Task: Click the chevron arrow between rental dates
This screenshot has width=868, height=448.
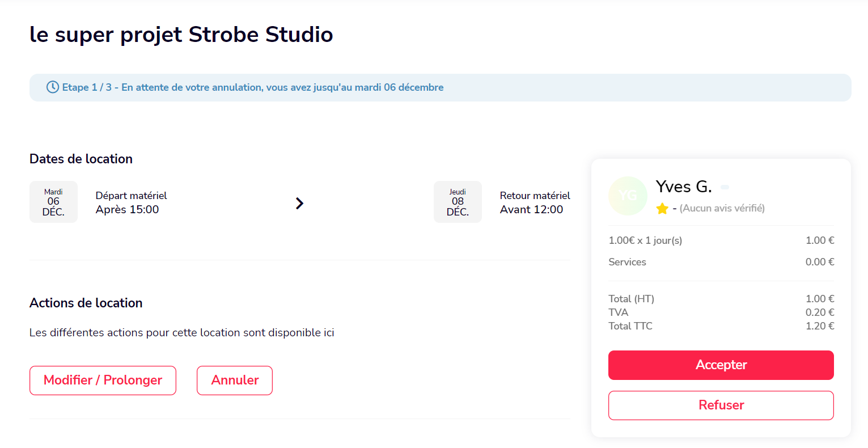Action: pos(300,203)
